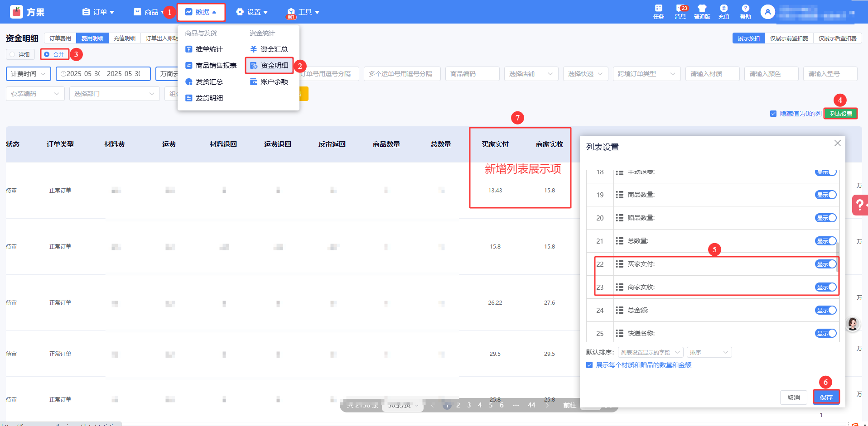868x426 pixels.
Task: Click the customer service avatar icon
Action: [x=852, y=324]
